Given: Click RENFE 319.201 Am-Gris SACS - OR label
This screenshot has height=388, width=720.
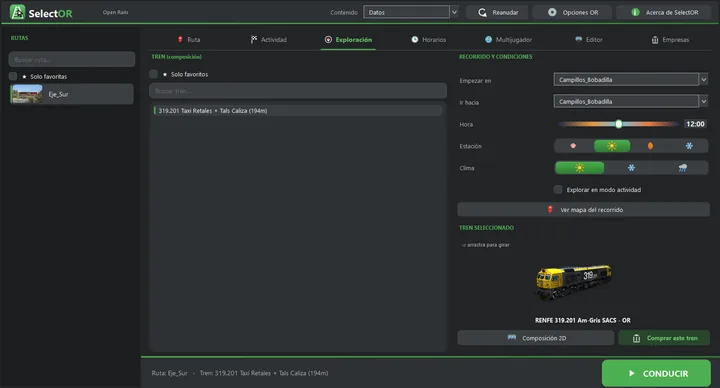Looking at the screenshot, I should (582, 321).
